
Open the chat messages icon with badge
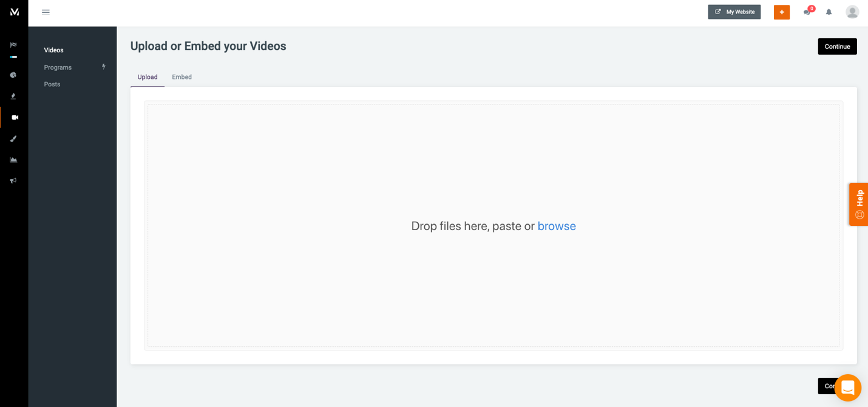tap(807, 12)
